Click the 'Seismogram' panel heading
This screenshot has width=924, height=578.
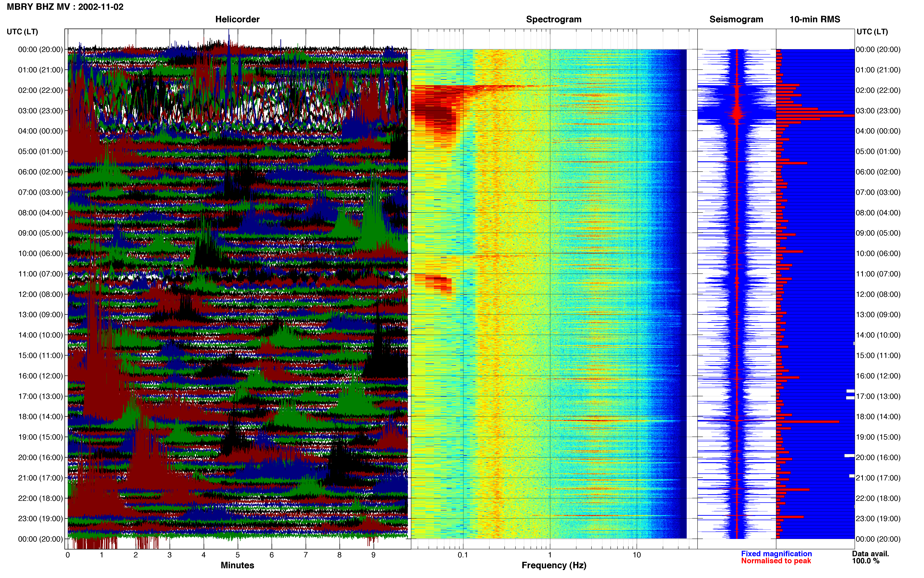click(x=736, y=20)
